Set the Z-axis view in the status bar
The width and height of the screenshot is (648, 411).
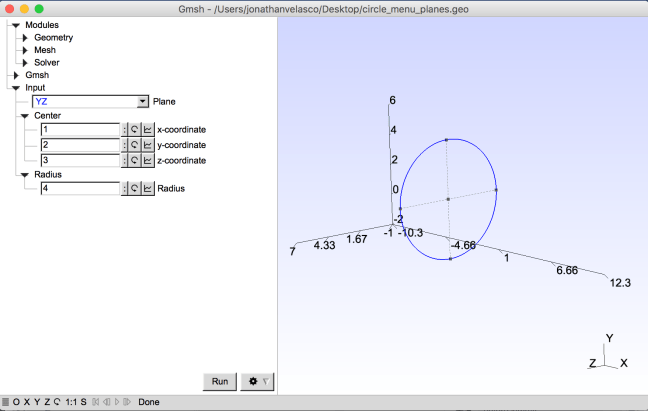coord(47,402)
